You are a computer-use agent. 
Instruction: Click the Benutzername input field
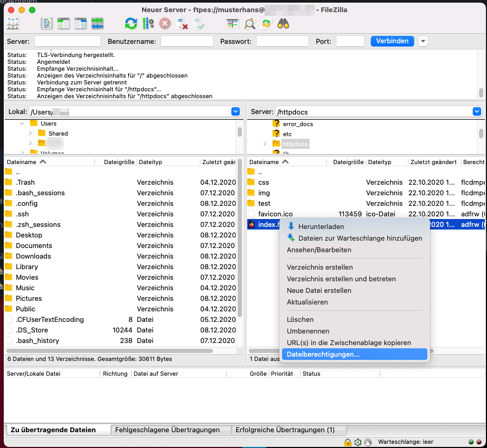pyautogui.click(x=186, y=41)
